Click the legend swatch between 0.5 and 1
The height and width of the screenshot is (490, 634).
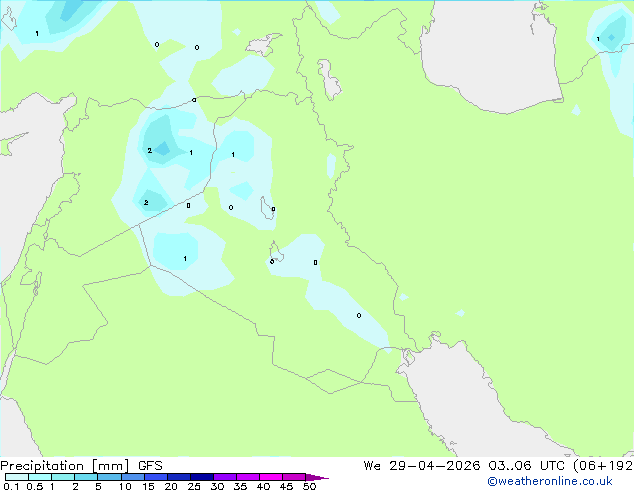click(40, 477)
